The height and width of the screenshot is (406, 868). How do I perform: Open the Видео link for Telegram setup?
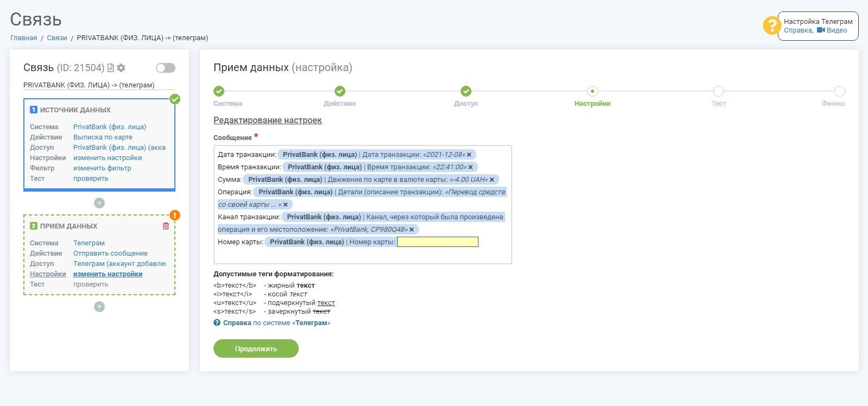click(832, 30)
